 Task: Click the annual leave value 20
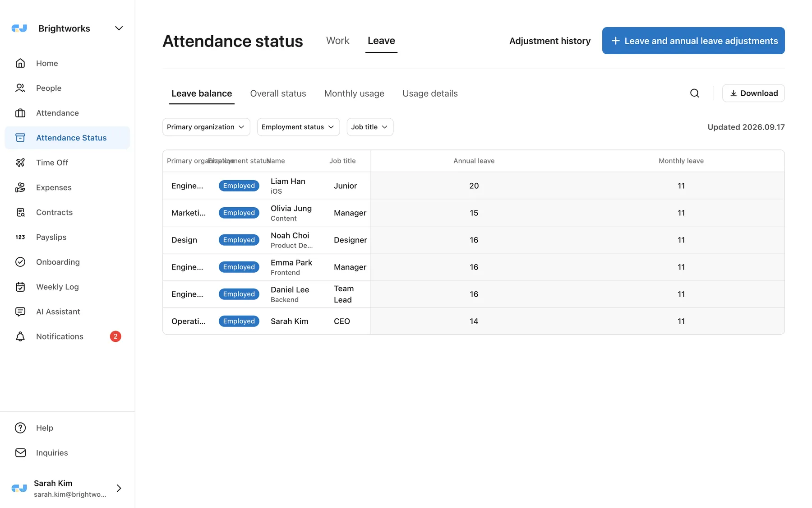[474, 186]
